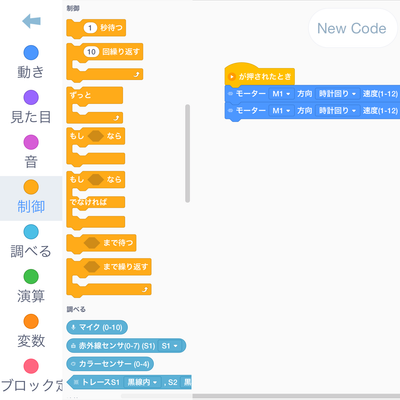The image size is (400, 400).
Task: Click the カラーセンサー (0-4) block
Action: tap(110, 364)
